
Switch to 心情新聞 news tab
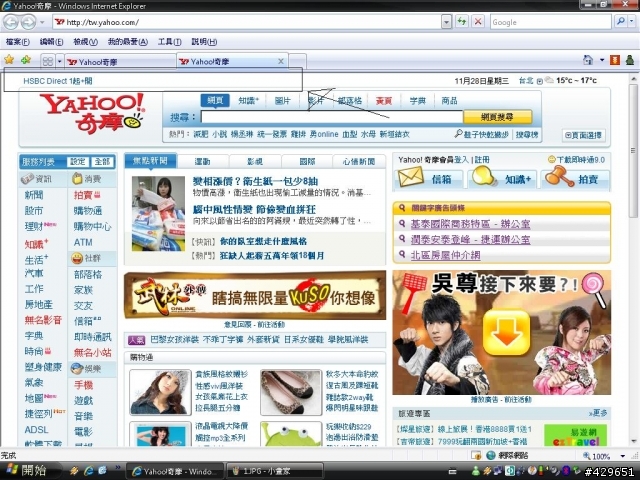[x=359, y=161]
